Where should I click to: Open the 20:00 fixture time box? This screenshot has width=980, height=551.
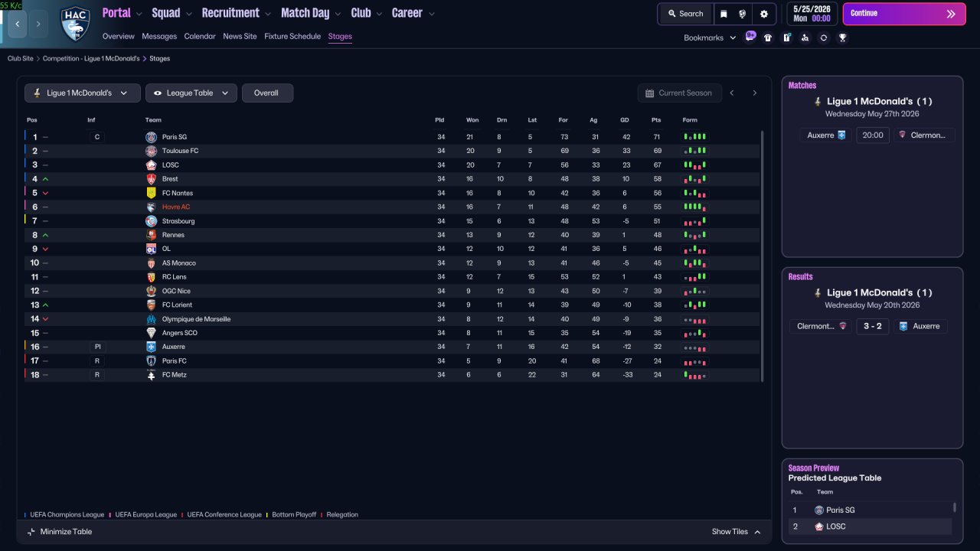pyautogui.click(x=873, y=135)
